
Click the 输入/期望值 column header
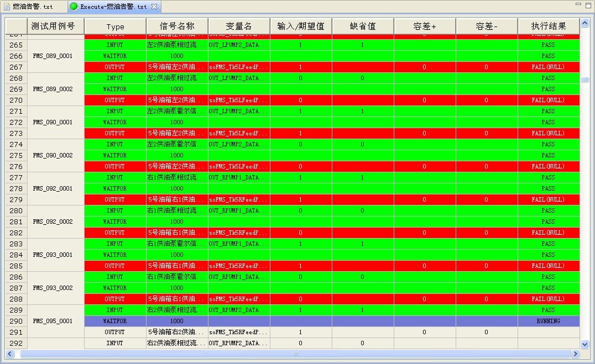pos(301,26)
